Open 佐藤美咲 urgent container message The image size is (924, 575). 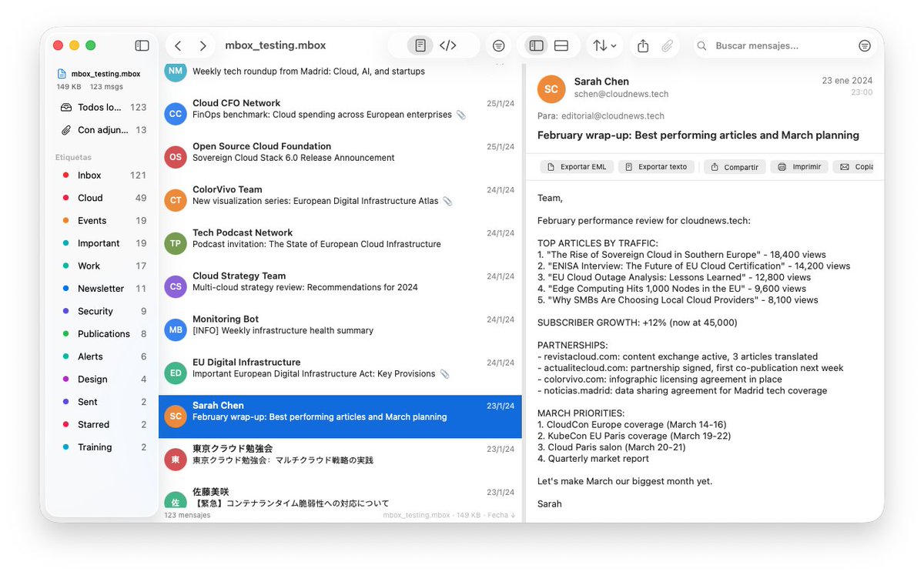coord(340,496)
